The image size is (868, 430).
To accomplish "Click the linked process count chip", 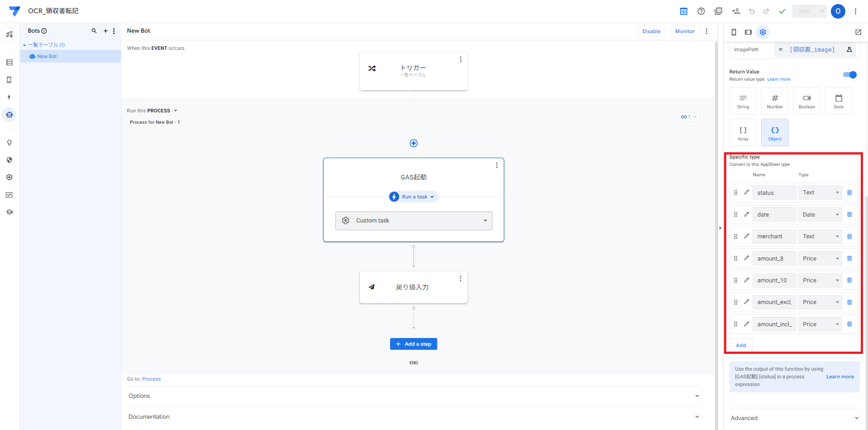I will [x=689, y=117].
